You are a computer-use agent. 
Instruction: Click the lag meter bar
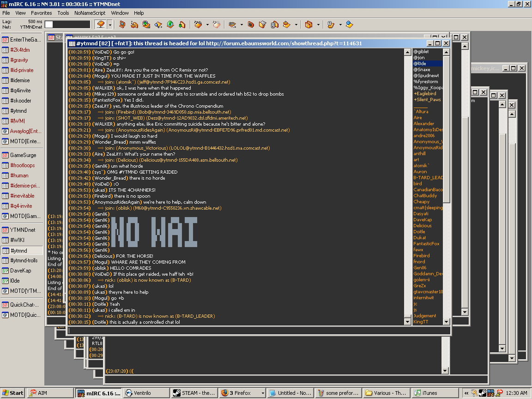(67, 24)
